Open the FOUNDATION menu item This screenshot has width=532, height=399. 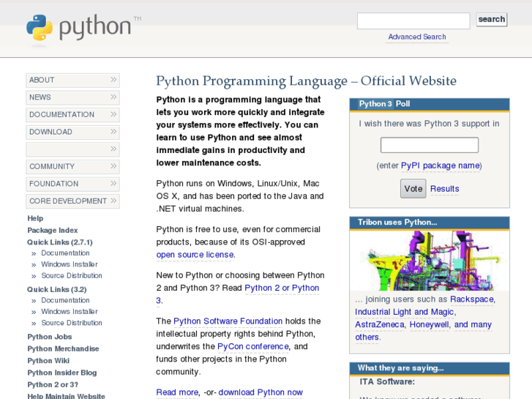point(72,184)
